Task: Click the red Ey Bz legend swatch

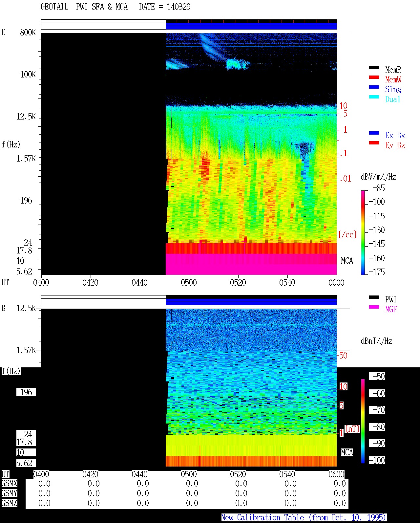Action: tap(374, 143)
